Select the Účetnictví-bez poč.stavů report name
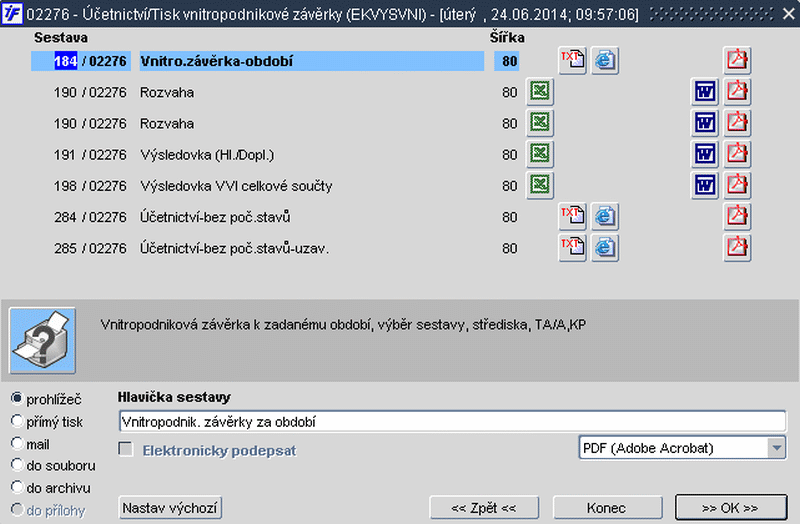The width and height of the screenshot is (800, 524). [x=215, y=217]
